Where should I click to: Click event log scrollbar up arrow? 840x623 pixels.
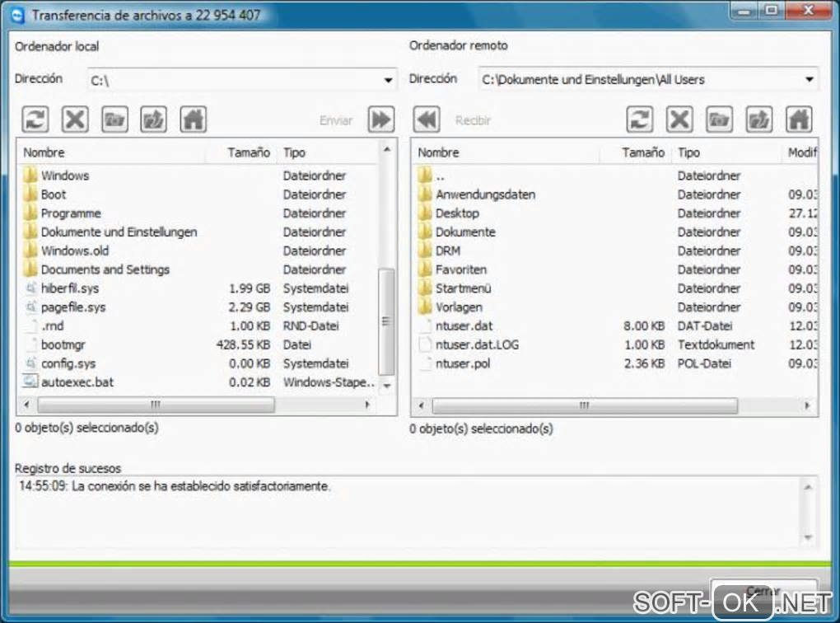pyautogui.click(x=808, y=487)
